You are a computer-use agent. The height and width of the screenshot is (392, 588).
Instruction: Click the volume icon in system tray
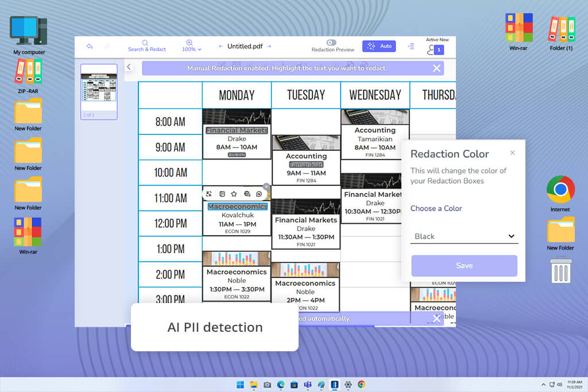(559, 385)
